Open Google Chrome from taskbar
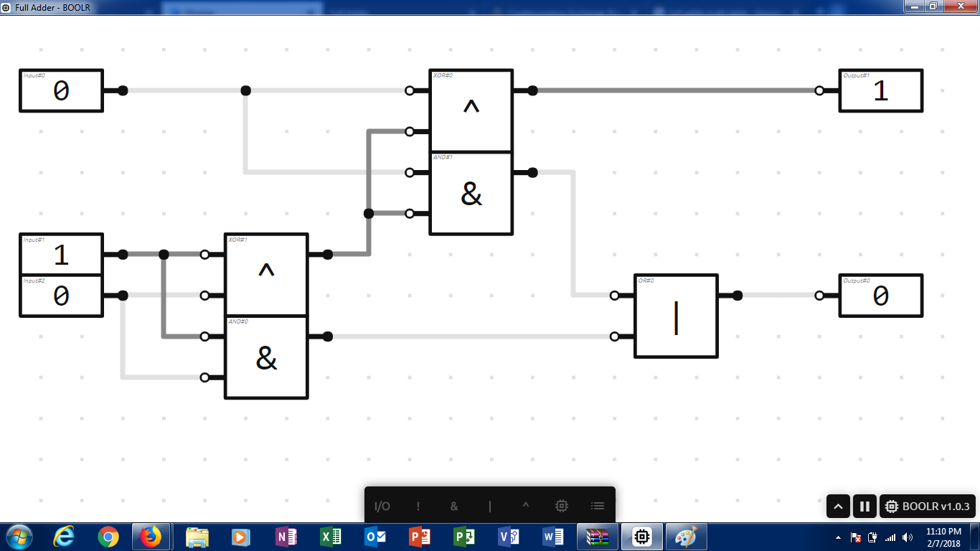Image resolution: width=980 pixels, height=551 pixels. tap(108, 536)
